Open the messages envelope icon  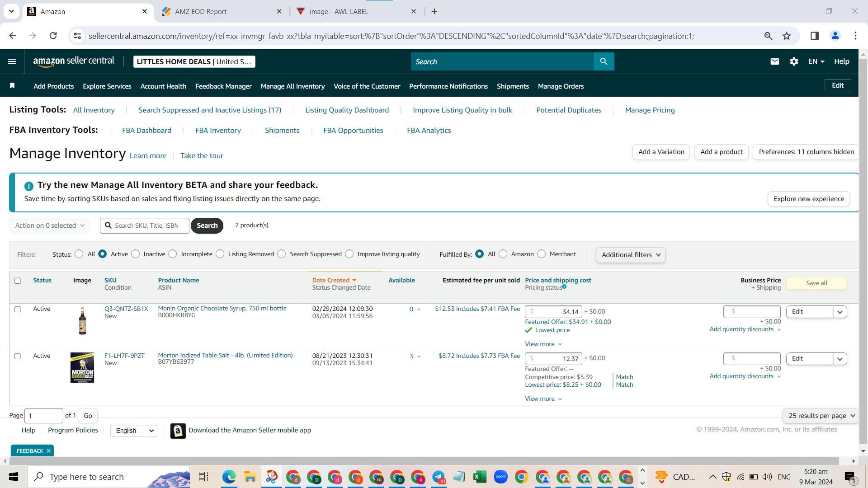(x=775, y=61)
